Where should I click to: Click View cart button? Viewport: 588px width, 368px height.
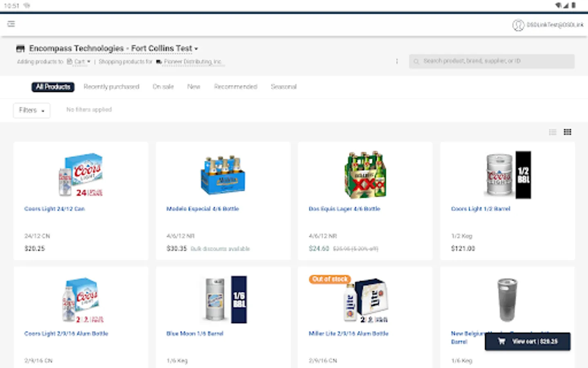click(528, 341)
